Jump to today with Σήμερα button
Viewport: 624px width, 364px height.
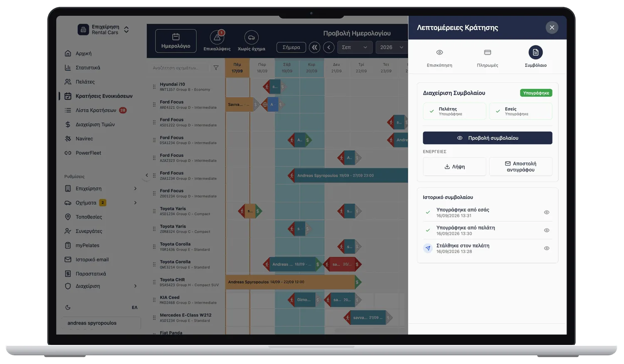[291, 47]
